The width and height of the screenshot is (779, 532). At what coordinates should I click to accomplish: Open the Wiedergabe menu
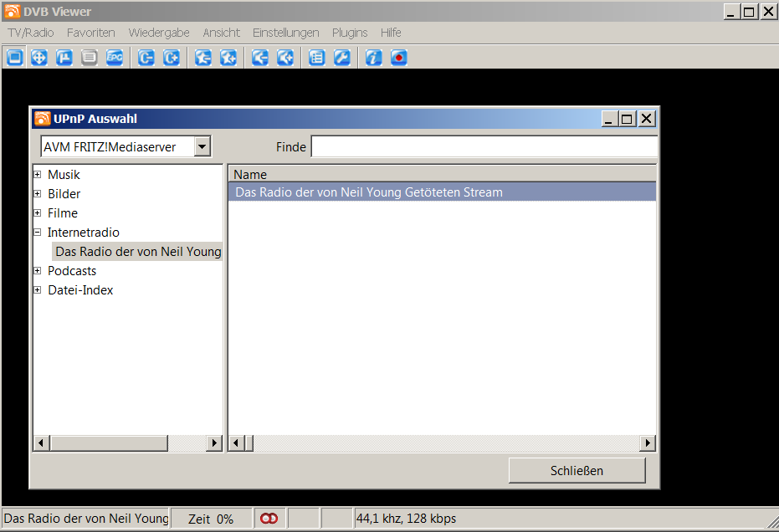159,33
